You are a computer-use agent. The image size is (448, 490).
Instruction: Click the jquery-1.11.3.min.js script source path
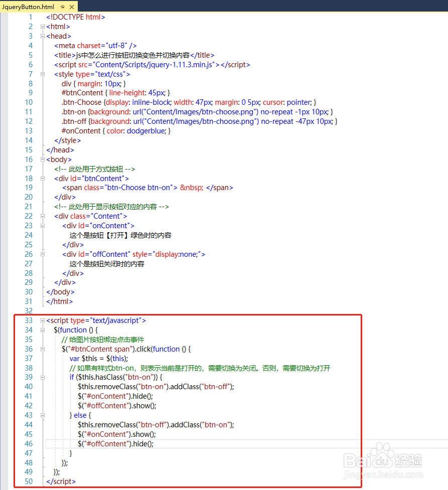(x=154, y=65)
